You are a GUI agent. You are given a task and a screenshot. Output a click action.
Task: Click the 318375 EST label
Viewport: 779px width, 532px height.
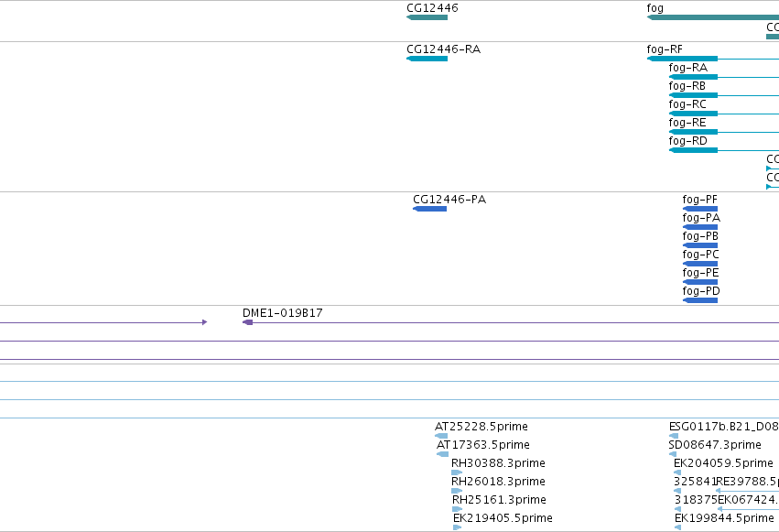pyautogui.click(x=696, y=500)
